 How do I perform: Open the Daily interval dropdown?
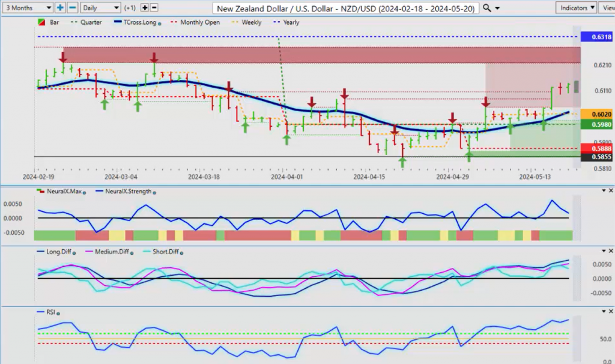click(x=100, y=8)
